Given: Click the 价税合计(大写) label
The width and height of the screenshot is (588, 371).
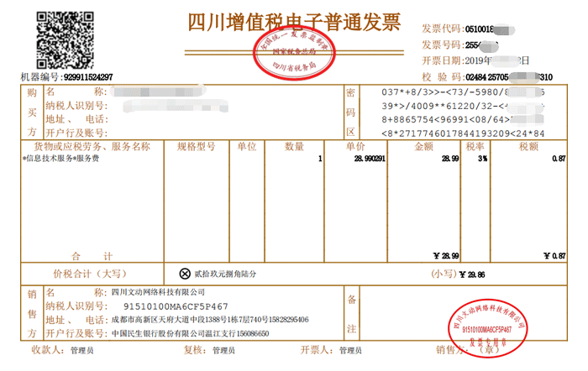Looking at the screenshot, I should pyautogui.click(x=90, y=274).
